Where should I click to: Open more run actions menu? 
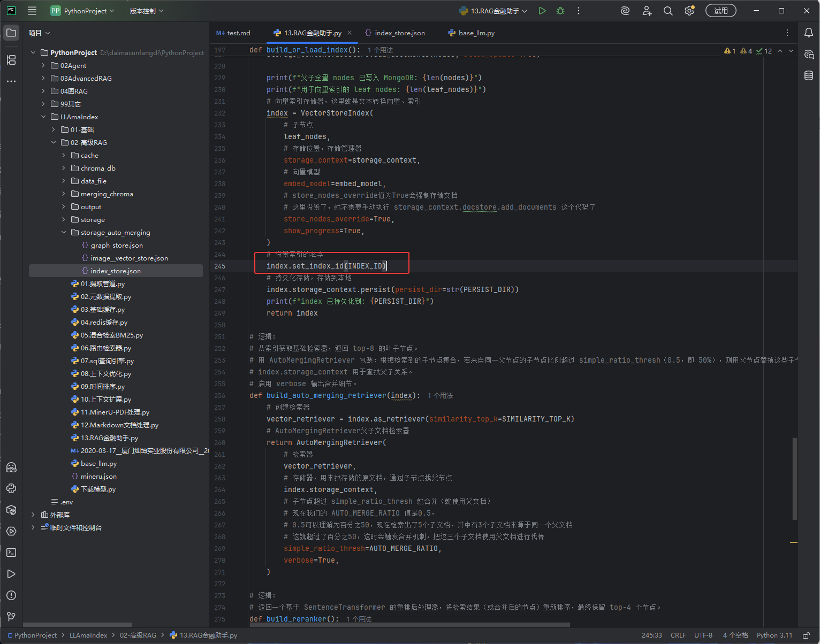coord(579,11)
